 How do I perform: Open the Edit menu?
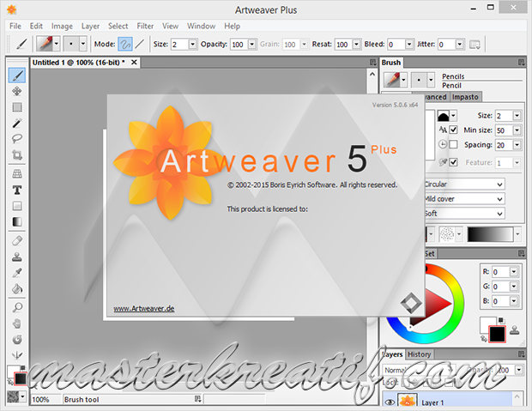click(x=36, y=26)
